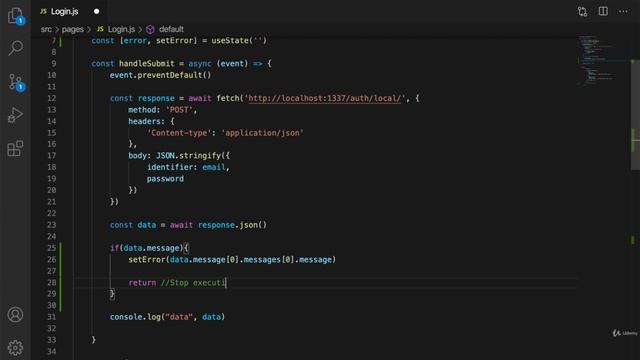
Task: Click the pages breadcrumb
Action: [x=73, y=29]
